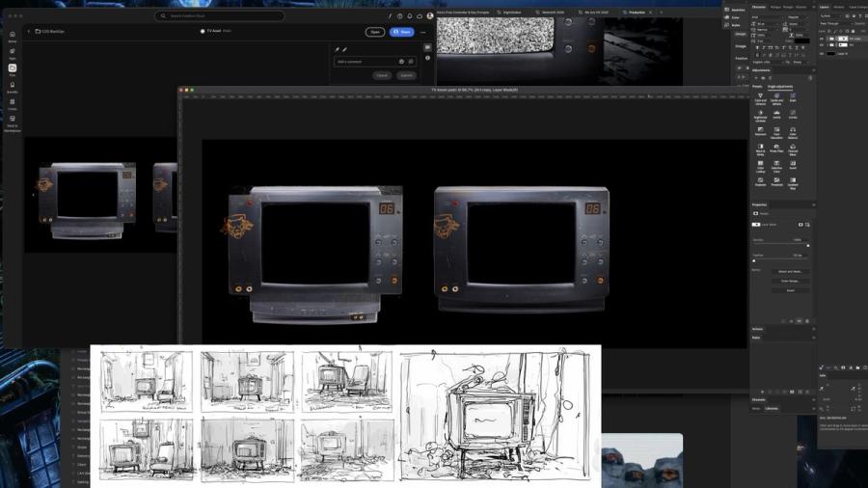Hide the bottom black-thumbnail layer
This screenshot has width=868, height=488.
(x=821, y=54)
